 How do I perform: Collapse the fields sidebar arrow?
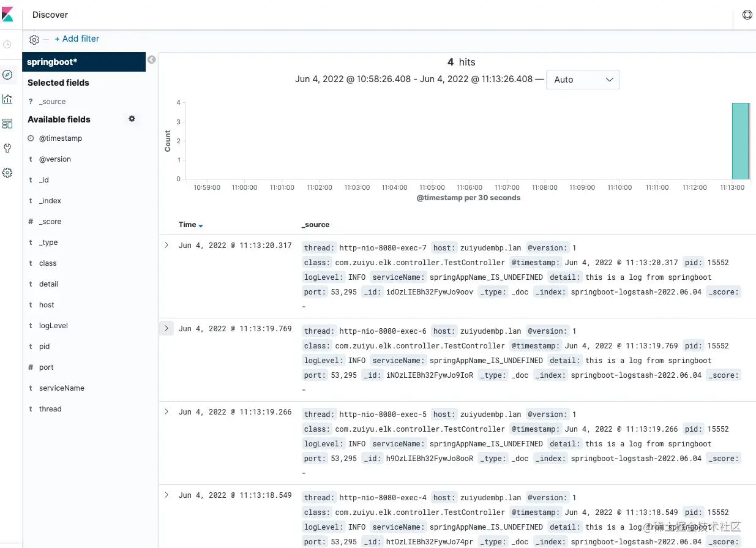[x=151, y=59]
